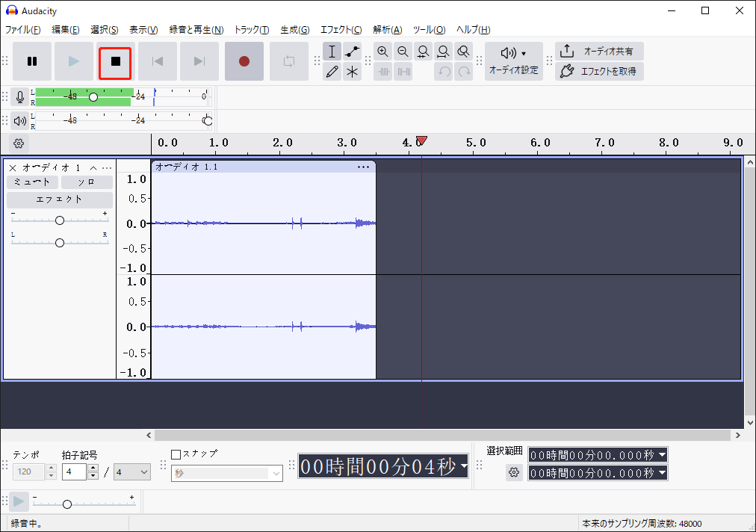Open the ファイル(F) menu
Image resolution: width=756 pixels, height=532 pixels.
click(x=23, y=30)
